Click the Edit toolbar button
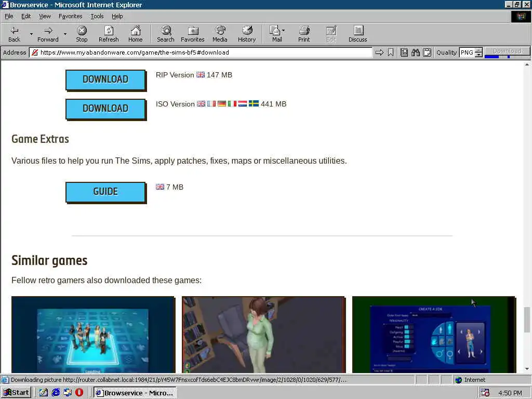 [x=331, y=34]
